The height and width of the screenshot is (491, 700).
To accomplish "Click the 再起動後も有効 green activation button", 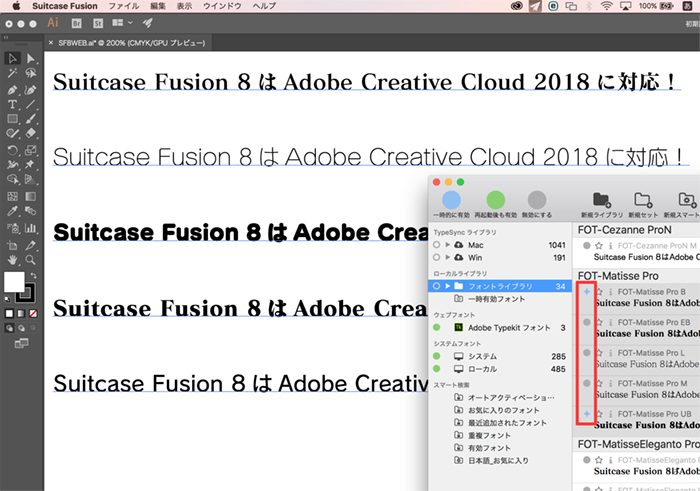I will click(x=496, y=200).
